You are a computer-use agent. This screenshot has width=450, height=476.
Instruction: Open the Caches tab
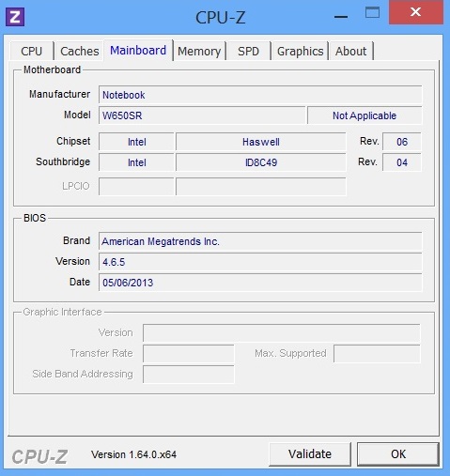click(79, 51)
